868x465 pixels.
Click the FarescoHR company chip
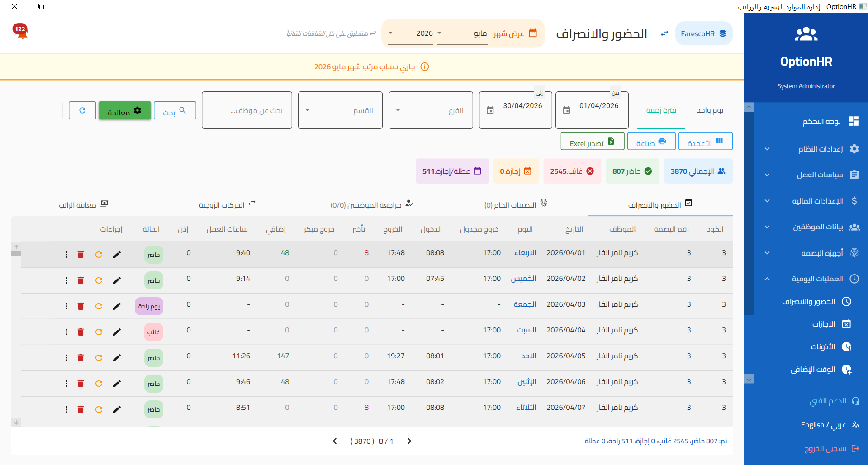[x=703, y=33]
